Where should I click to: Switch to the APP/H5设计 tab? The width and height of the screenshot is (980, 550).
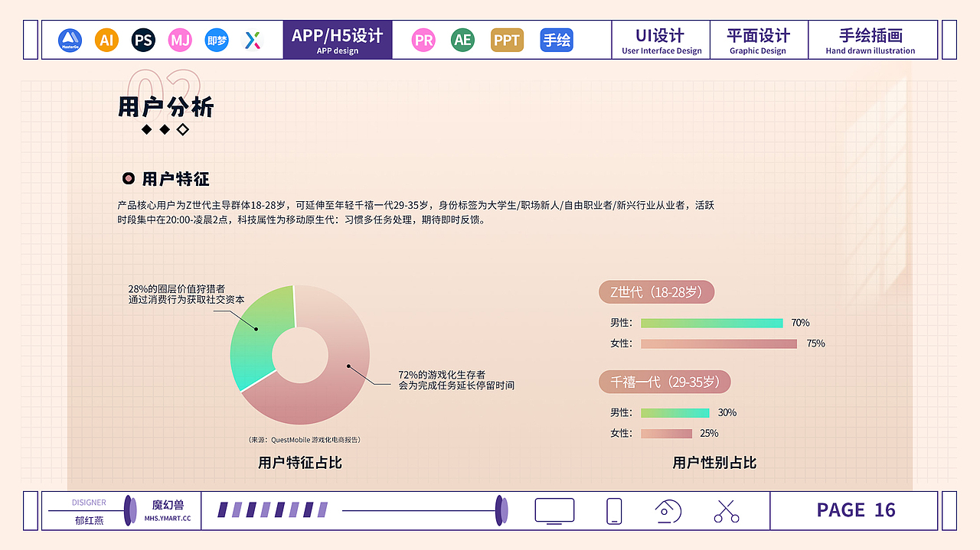[x=338, y=39]
